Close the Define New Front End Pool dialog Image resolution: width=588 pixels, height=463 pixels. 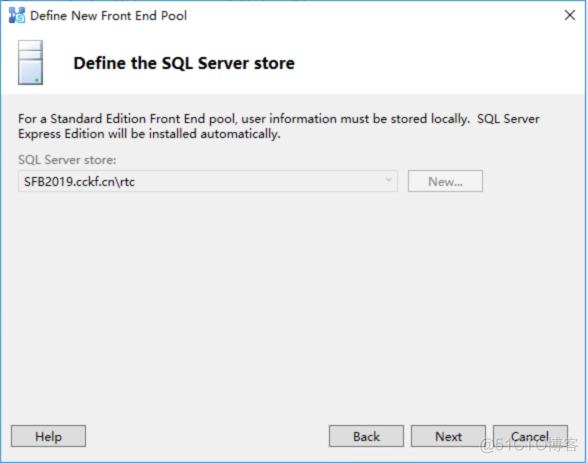coord(570,15)
